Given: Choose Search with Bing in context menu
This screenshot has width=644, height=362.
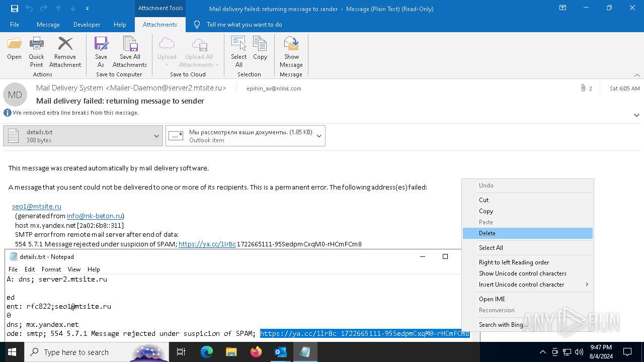Looking at the screenshot, I should pos(528,325).
